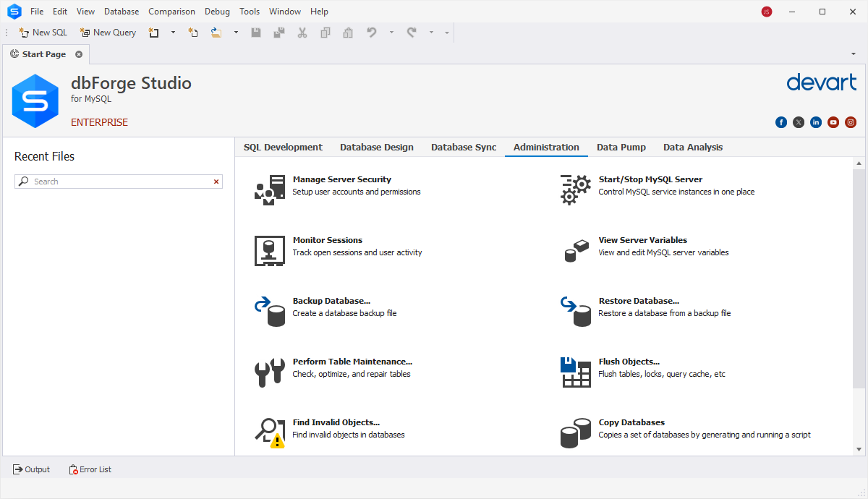868x499 pixels.
Task: Click the Paste clipboard icon
Action: (348, 33)
